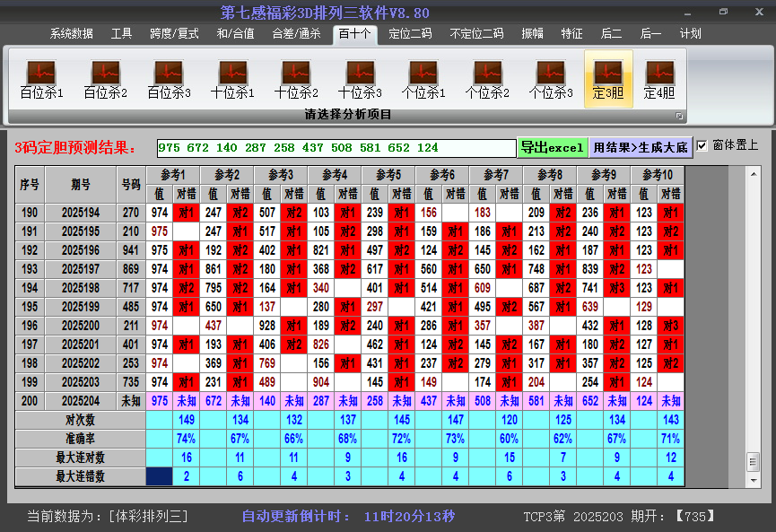Select the 2025204 period cell

coord(81,401)
